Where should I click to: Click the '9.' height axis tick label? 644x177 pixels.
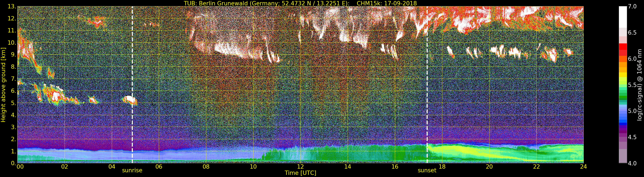pyautogui.click(x=14, y=55)
